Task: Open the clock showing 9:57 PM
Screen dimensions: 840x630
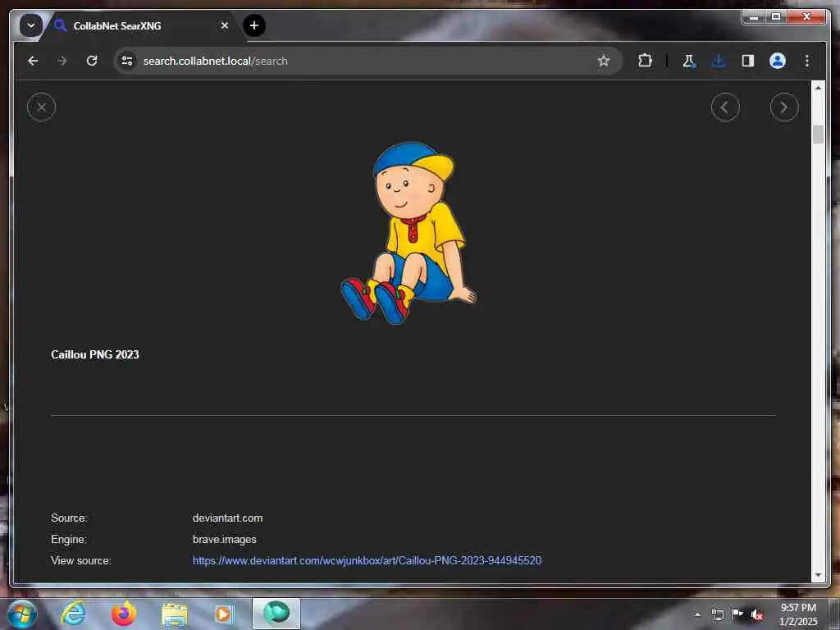Action: point(798,614)
